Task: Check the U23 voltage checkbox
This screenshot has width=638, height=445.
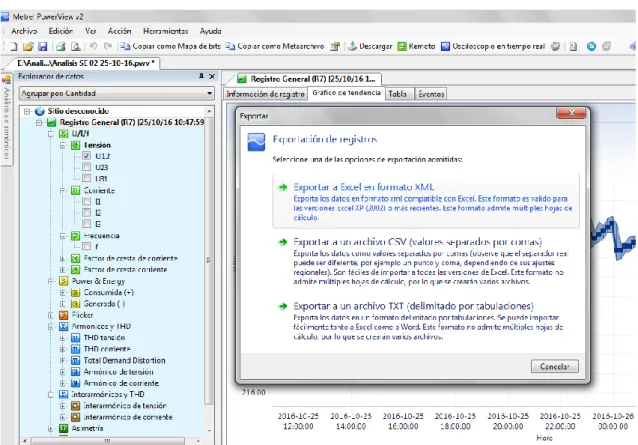Action: pyautogui.click(x=86, y=167)
